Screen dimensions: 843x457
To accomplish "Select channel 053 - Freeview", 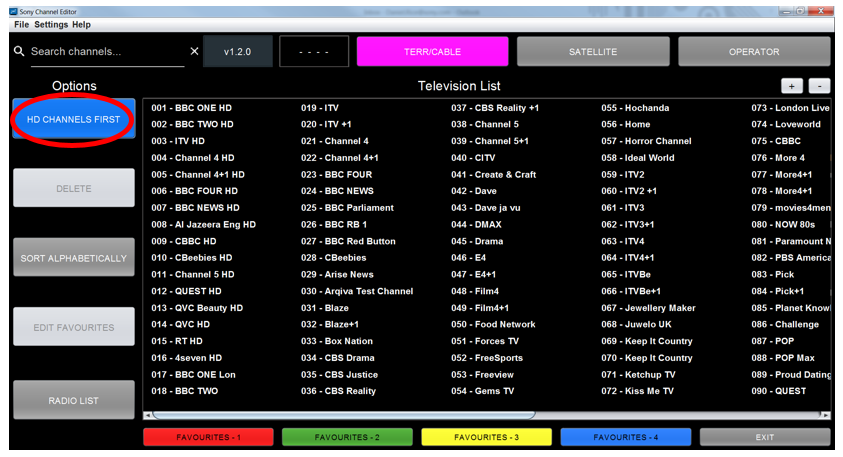I will click(x=482, y=374).
